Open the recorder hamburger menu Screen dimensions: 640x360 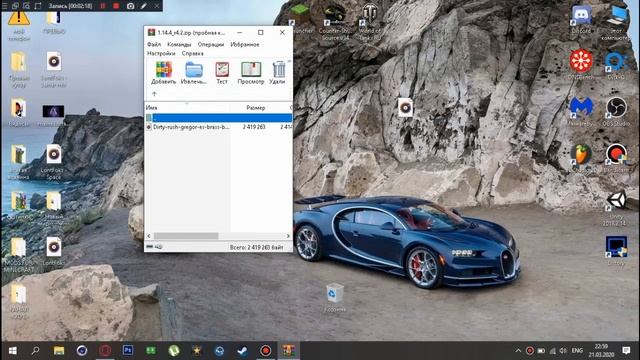click(x=5, y=6)
